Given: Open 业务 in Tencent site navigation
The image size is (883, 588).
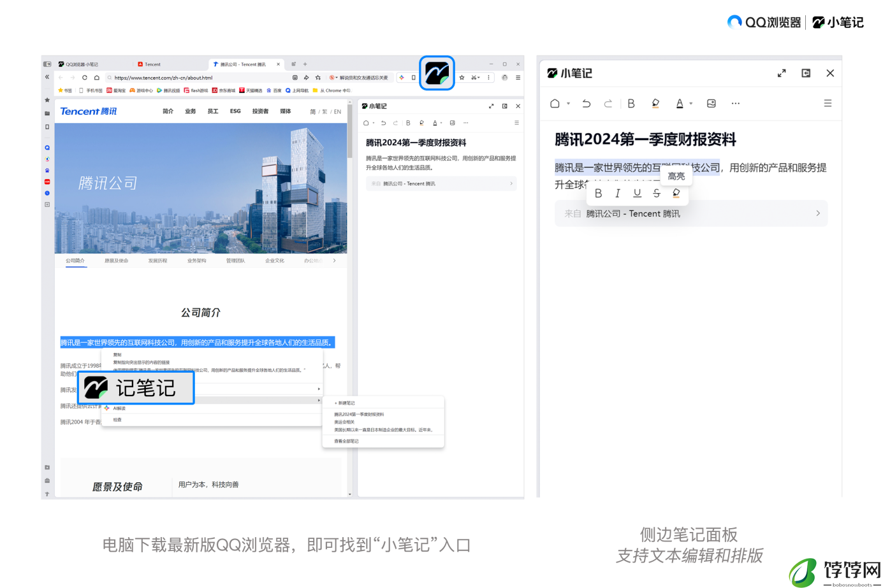Looking at the screenshot, I should (x=191, y=111).
